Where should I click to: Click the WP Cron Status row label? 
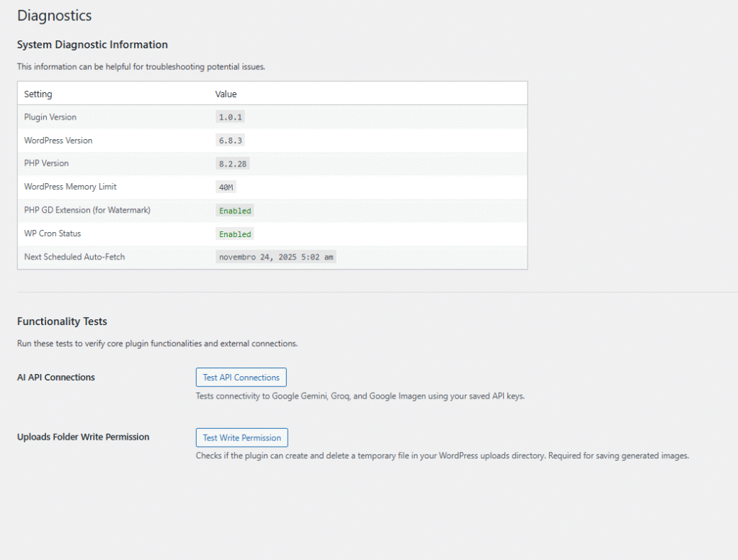pyautogui.click(x=50, y=234)
